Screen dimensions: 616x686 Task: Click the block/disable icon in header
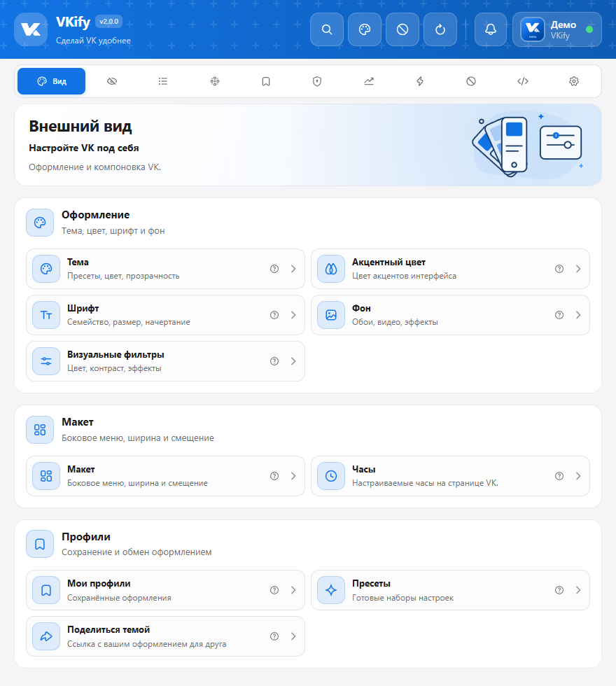pyautogui.click(x=402, y=29)
